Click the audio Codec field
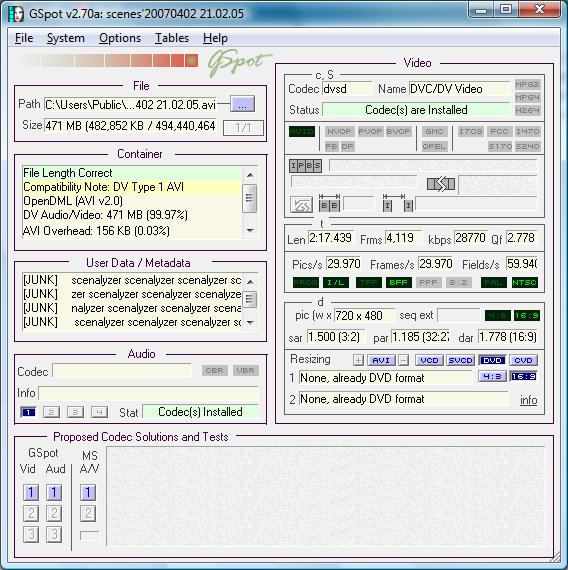The image size is (568, 570). click(122, 371)
